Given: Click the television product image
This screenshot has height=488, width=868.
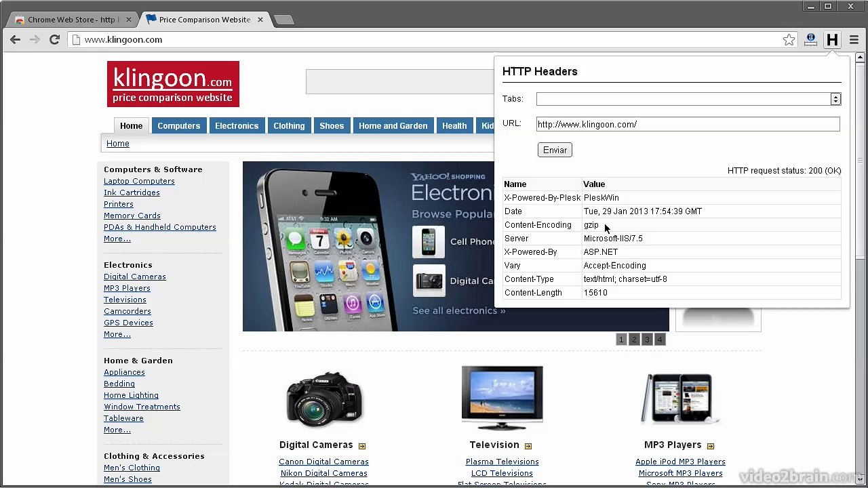Looking at the screenshot, I should [502, 398].
